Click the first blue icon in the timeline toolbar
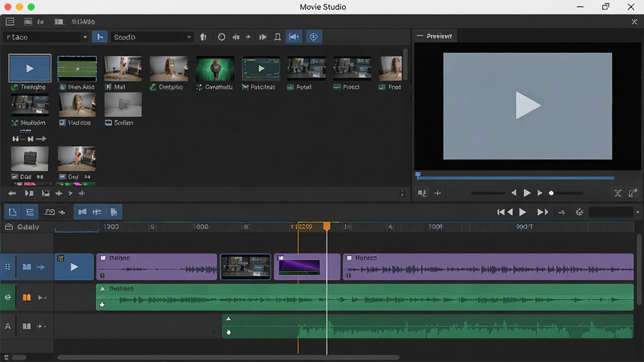Image resolution: width=644 pixels, height=362 pixels. (x=13, y=212)
